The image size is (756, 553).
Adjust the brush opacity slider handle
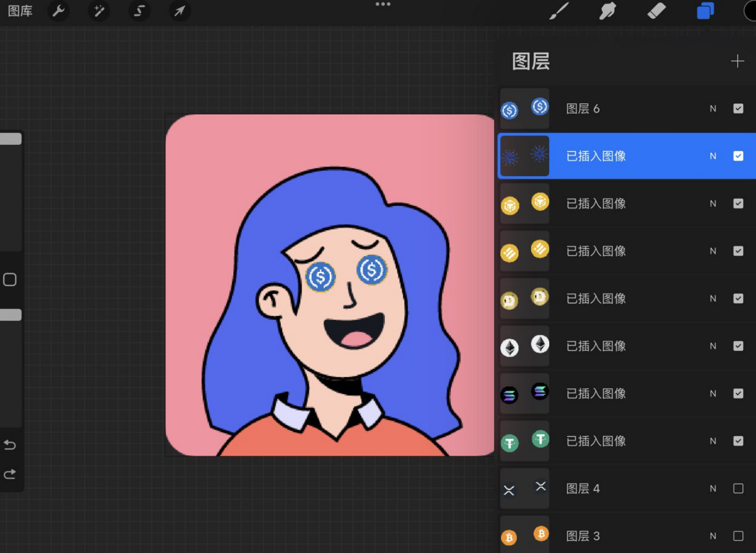(10, 315)
